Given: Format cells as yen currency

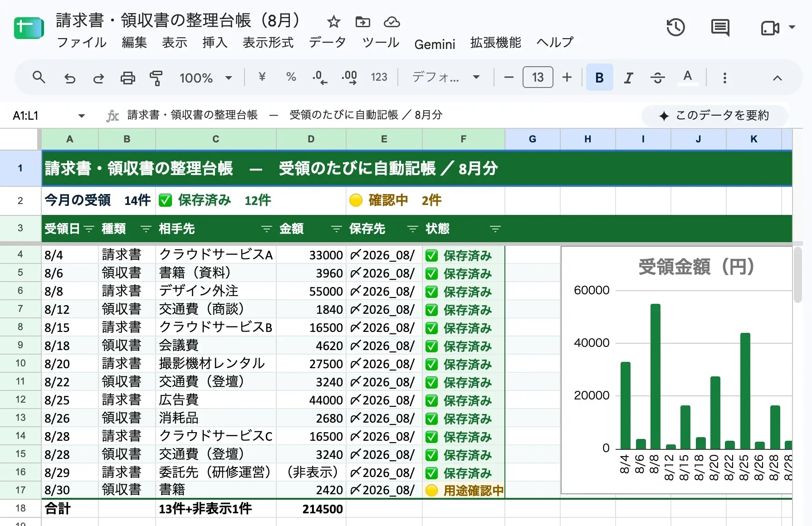Looking at the screenshot, I should click(x=262, y=77).
